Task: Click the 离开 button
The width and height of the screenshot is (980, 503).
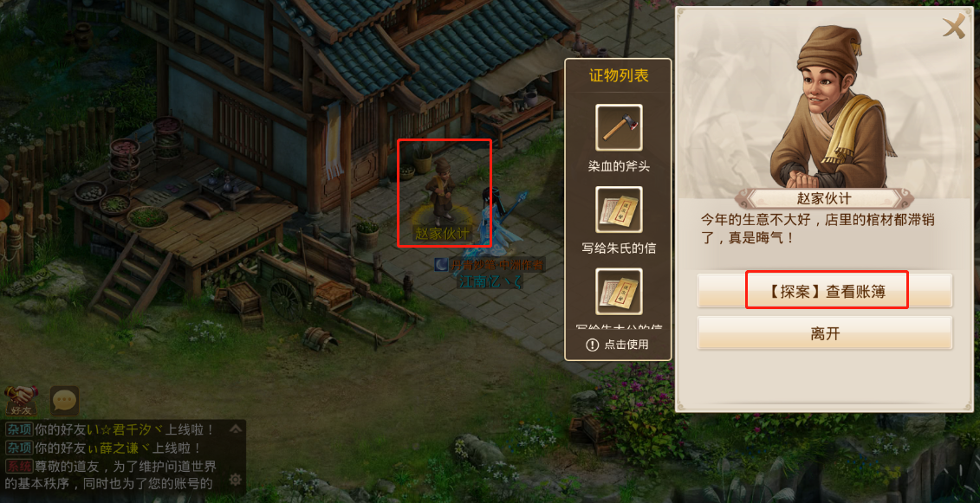Action: click(824, 332)
